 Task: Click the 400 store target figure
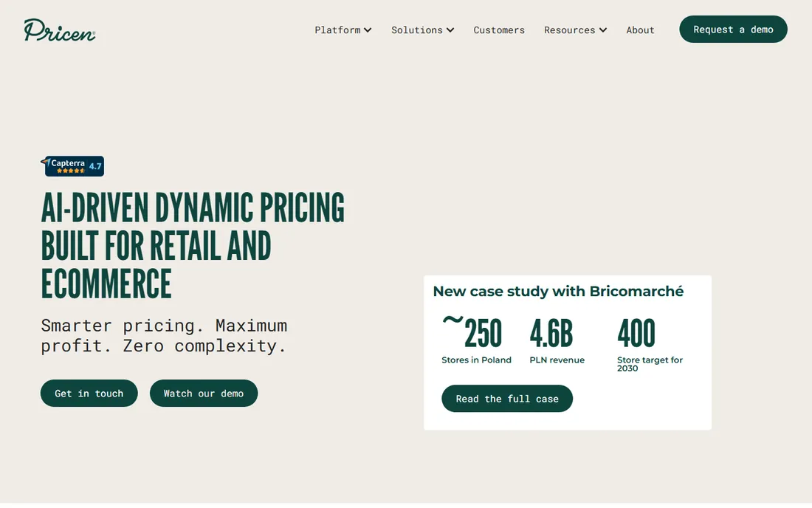[636, 333]
